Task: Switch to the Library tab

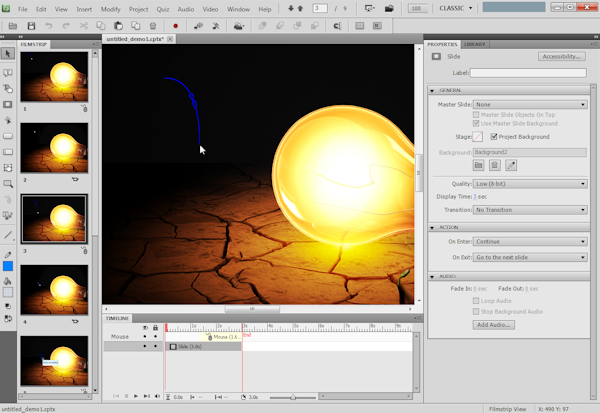Action: 476,45
